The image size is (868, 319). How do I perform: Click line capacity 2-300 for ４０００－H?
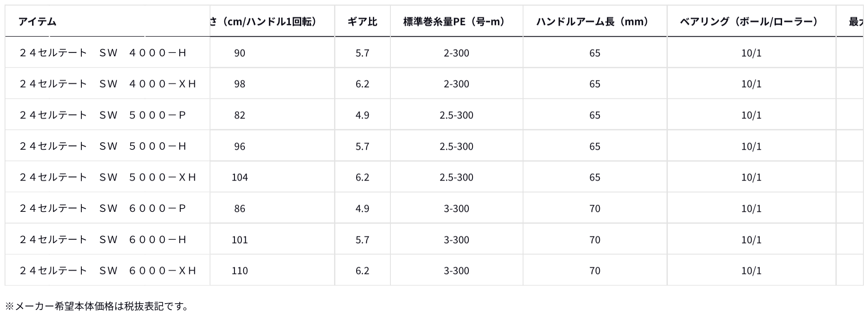tap(456, 53)
